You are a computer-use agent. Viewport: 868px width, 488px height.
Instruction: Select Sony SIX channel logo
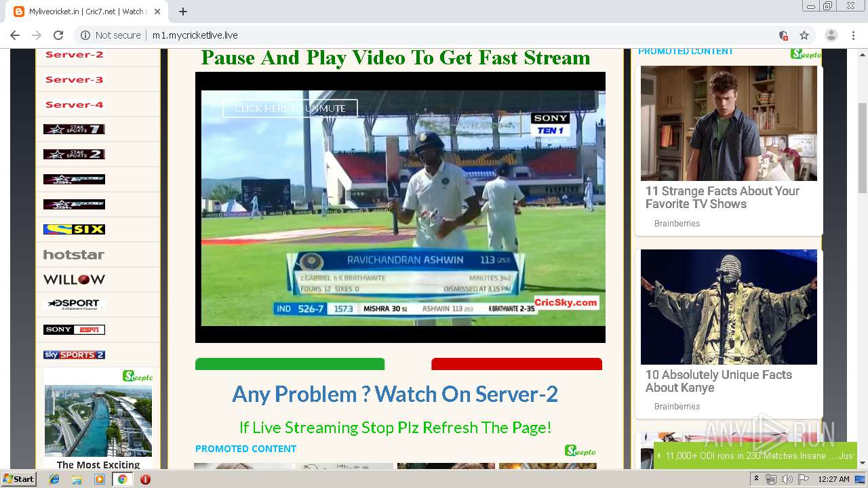pyautogui.click(x=74, y=229)
